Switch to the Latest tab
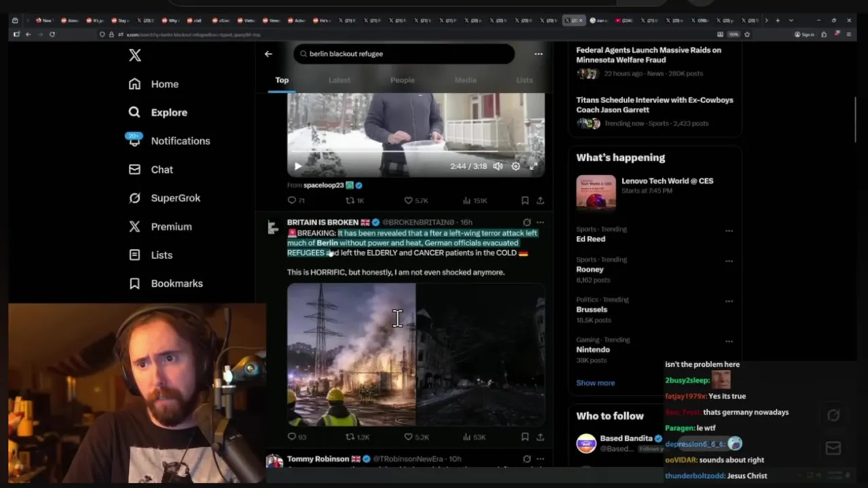The image size is (868, 488). [x=340, y=80]
